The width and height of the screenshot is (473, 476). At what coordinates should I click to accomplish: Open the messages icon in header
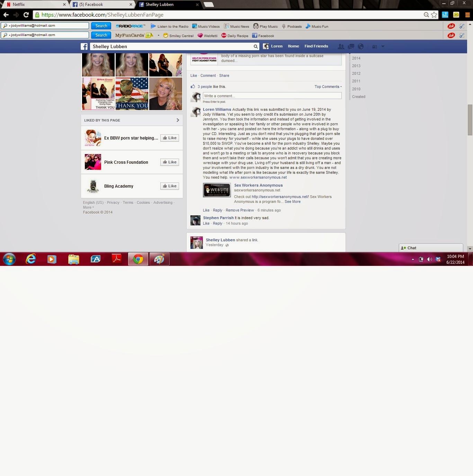click(351, 46)
